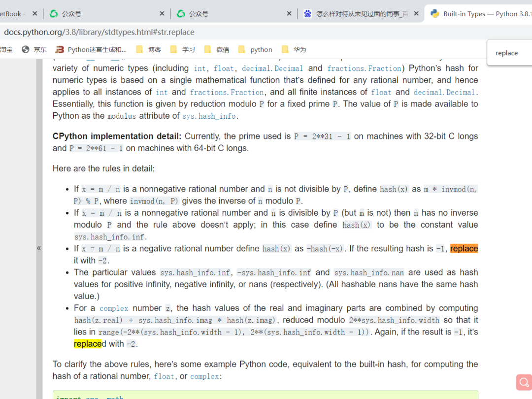Click the Python favicon on active tab
The image size is (532, 399).
point(434,14)
